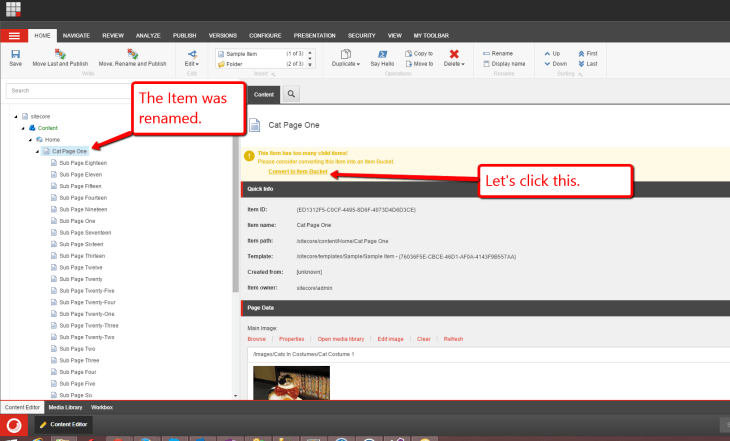Click Content Editor taskbar button

pos(64,425)
